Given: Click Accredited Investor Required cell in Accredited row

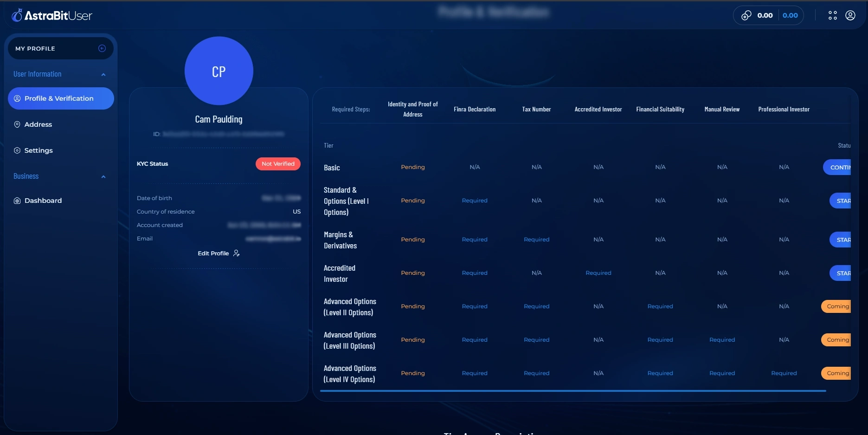Looking at the screenshot, I should point(598,273).
